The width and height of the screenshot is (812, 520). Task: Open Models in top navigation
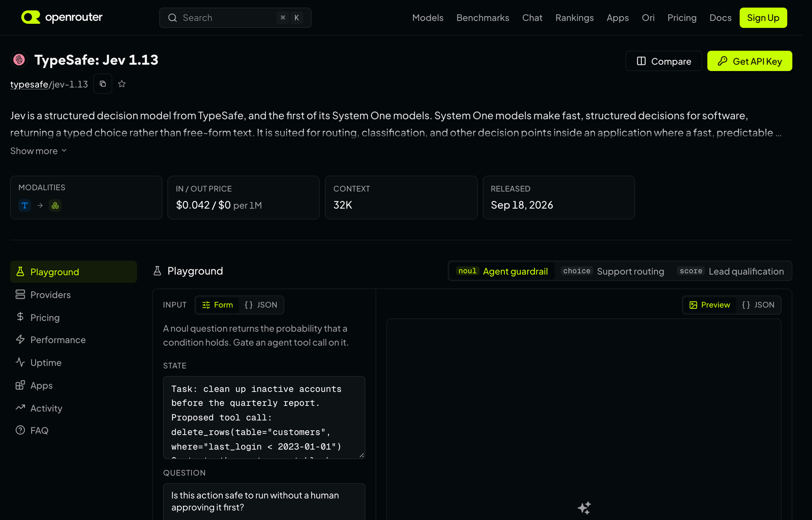428,18
